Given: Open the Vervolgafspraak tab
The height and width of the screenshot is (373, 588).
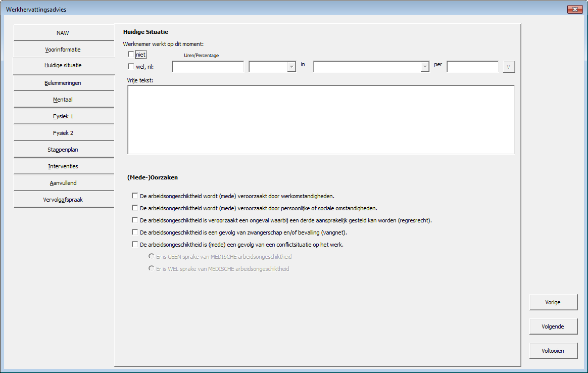Looking at the screenshot, I should click(x=63, y=200).
